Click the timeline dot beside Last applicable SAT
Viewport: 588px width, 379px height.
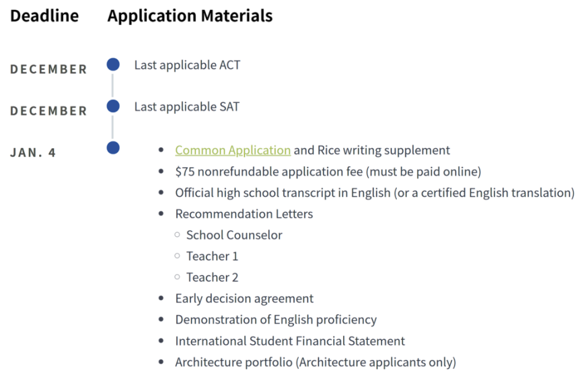[x=113, y=106]
